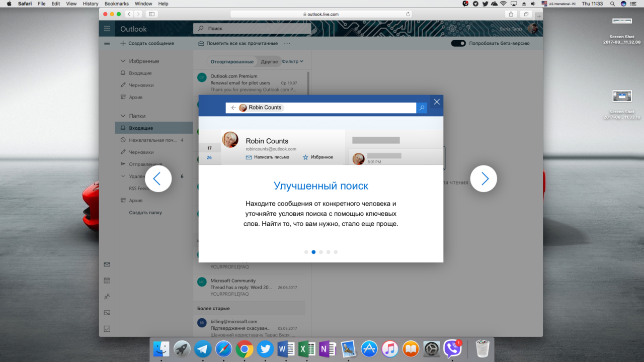Screen dimensions: 644x362
Task: Open Screen Shot 11.32.08 desktop file
Action: click(x=622, y=30)
